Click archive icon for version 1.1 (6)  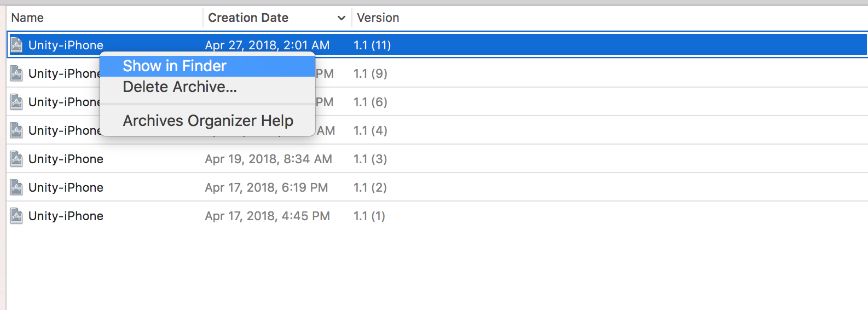click(x=17, y=102)
